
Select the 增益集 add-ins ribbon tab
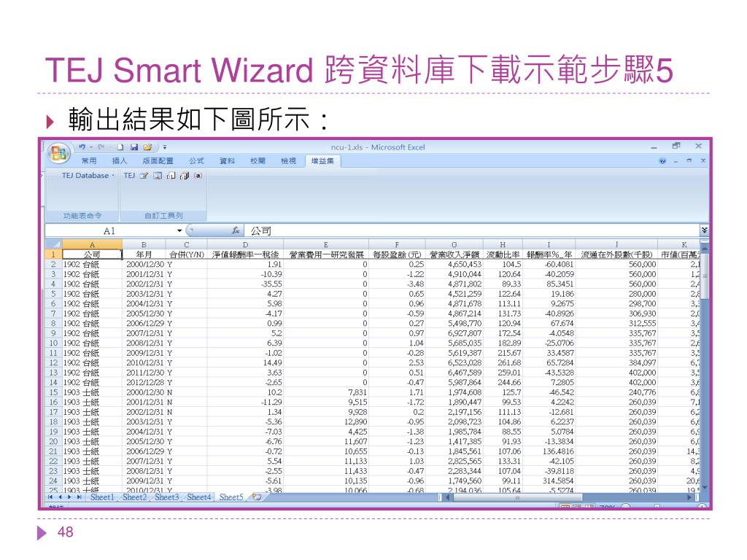322,161
